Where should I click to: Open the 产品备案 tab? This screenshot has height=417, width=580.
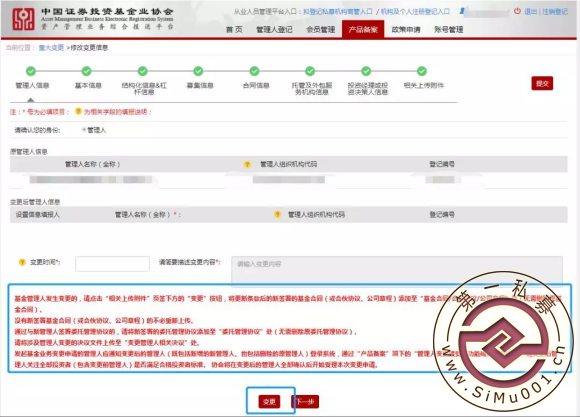[363, 29]
